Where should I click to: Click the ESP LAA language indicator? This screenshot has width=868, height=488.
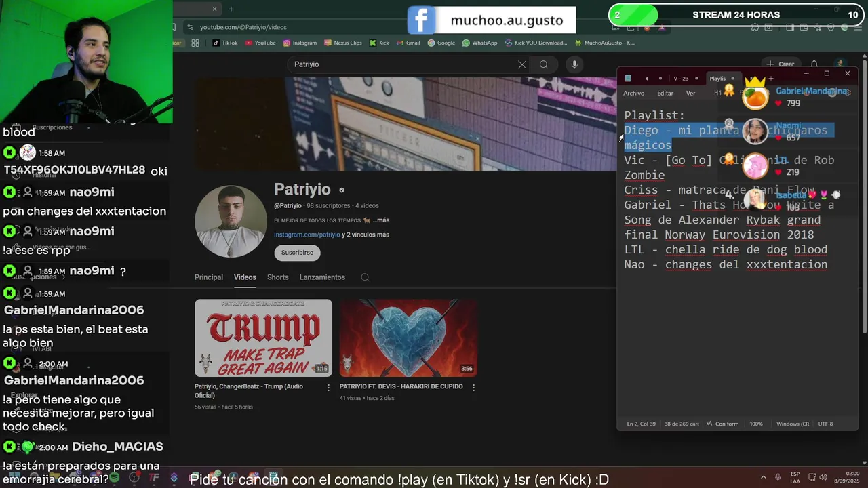click(795, 477)
